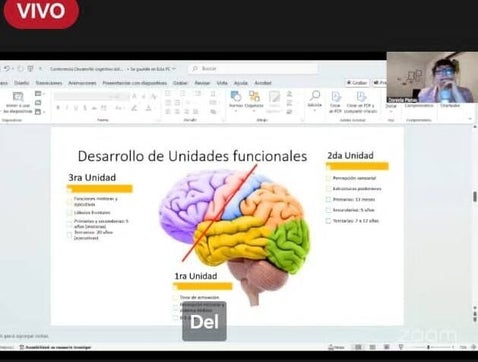Click the text highlight pen icon

134,108
